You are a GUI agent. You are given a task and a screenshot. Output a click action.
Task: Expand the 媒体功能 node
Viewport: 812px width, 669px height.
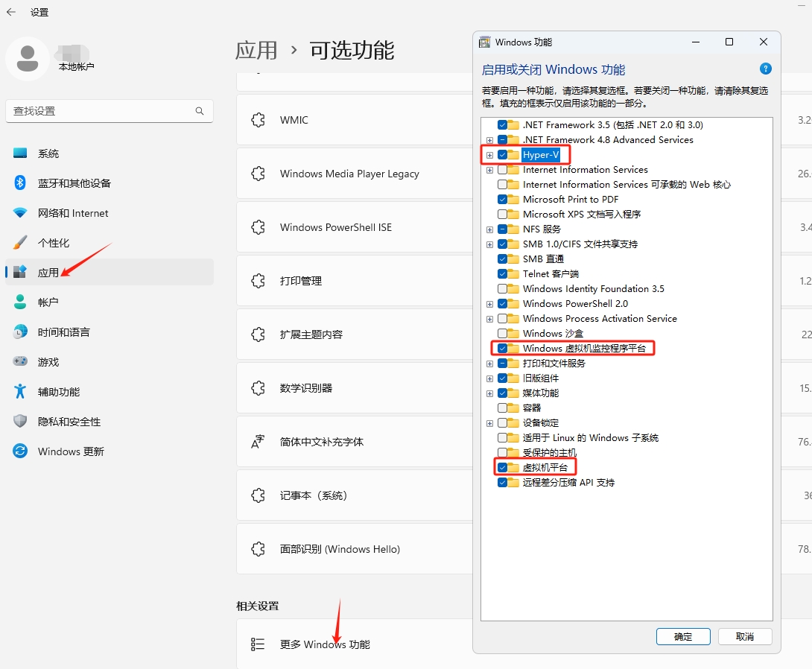489,393
